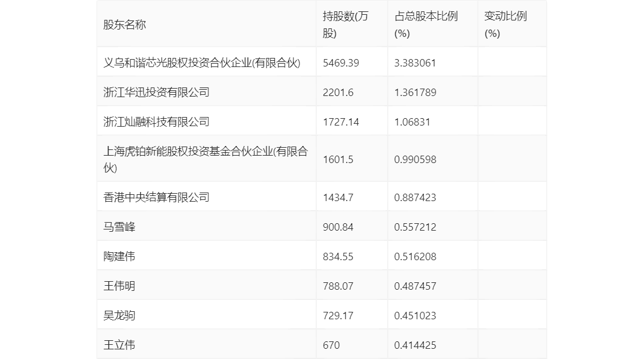644x359 pixels.
Task: Select the value 729.17
Action: pyautogui.click(x=338, y=316)
